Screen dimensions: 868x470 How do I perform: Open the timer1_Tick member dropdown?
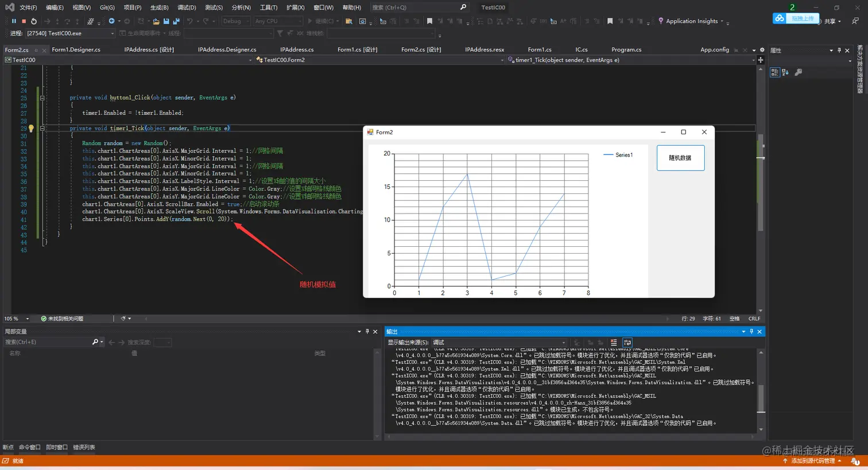631,60
